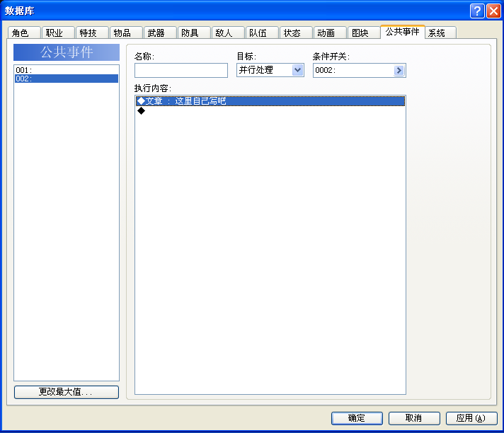Select the 文章 command line 这里自己写吧

click(x=270, y=101)
